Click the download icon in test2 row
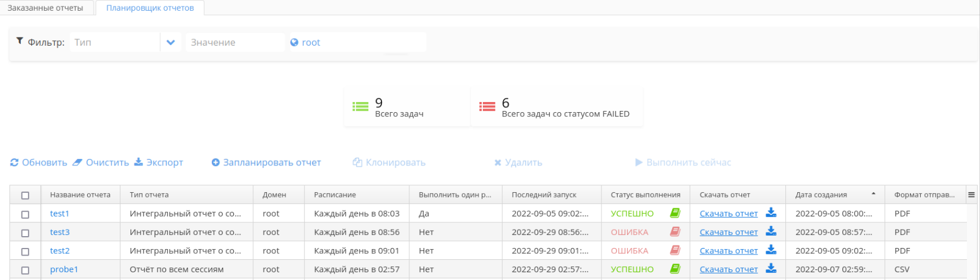This screenshot has width=980, height=280. [771, 250]
